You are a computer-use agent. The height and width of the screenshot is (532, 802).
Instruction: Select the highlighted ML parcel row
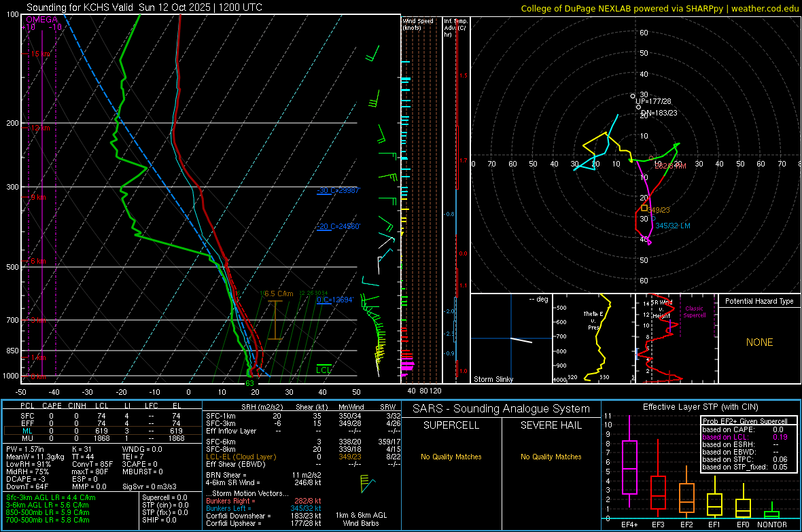click(x=103, y=431)
